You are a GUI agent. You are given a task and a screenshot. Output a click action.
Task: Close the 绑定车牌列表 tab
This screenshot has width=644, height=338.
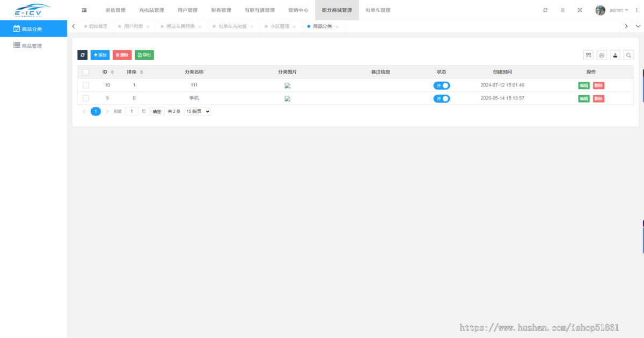[x=200, y=26]
